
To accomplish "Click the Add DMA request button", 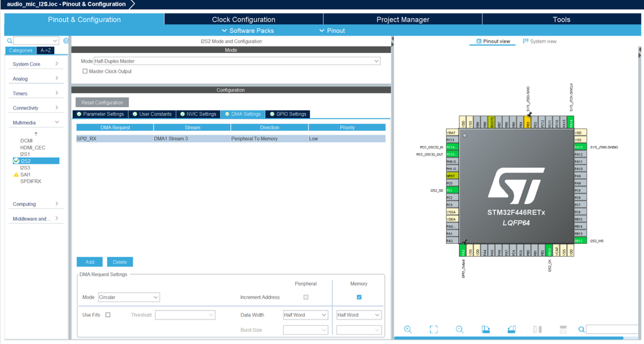I will pos(90,262).
